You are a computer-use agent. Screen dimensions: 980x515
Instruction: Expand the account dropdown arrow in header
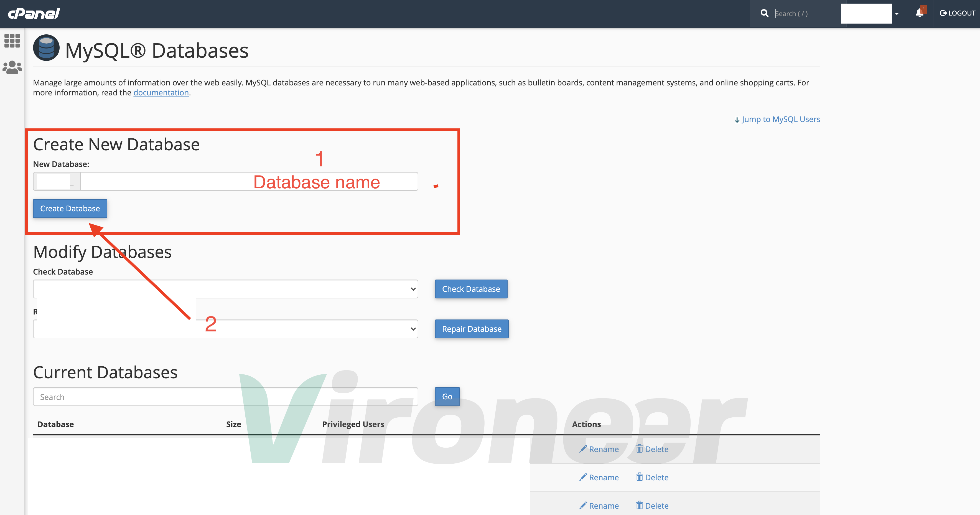(x=897, y=14)
